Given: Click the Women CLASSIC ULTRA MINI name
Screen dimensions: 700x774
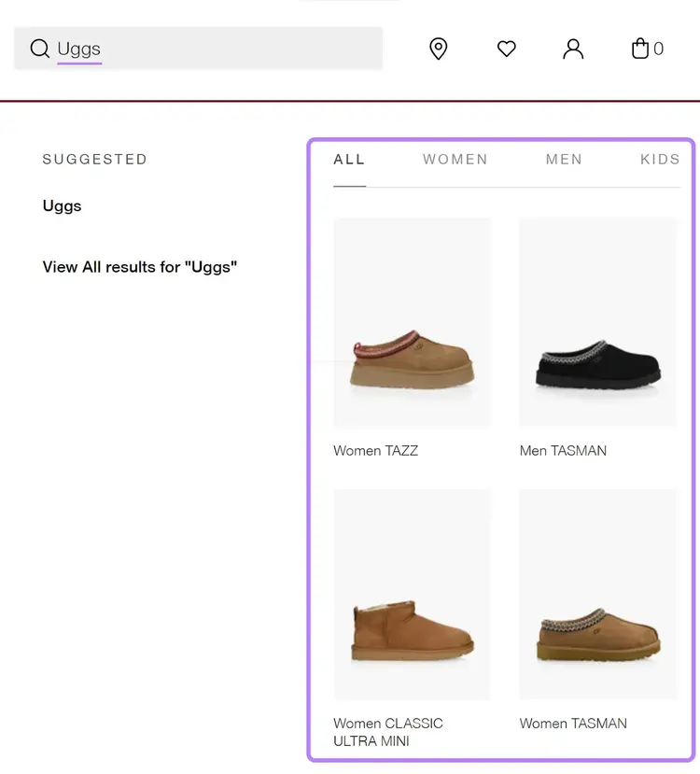Looking at the screenshot, I should (x=388, y=732).
